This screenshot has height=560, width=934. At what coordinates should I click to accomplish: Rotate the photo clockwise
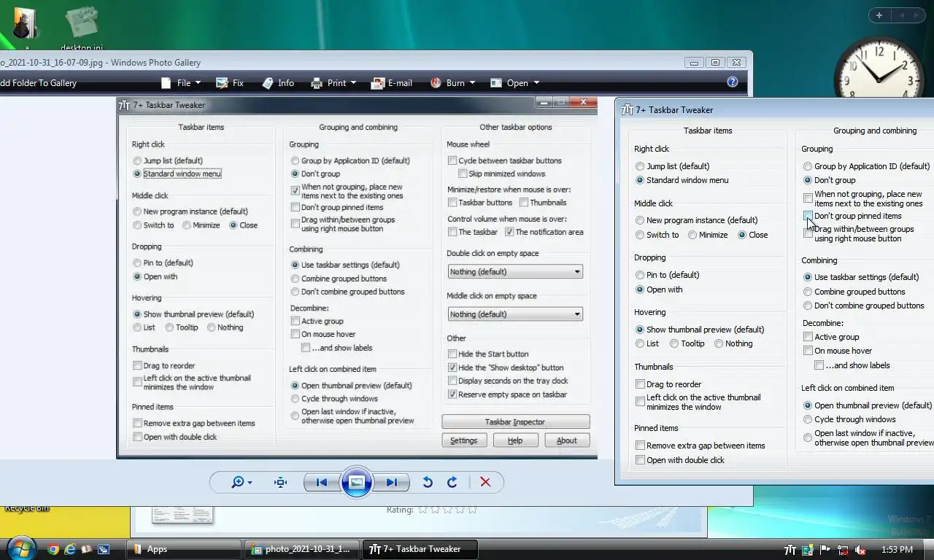click(x=452, y=482)
